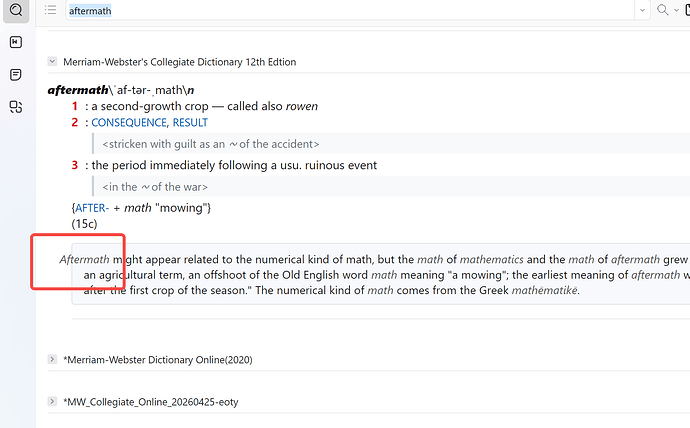The width and height of the screenshot is (690, 428).
Task: Click the sense number 1
Action: [75, 106]
